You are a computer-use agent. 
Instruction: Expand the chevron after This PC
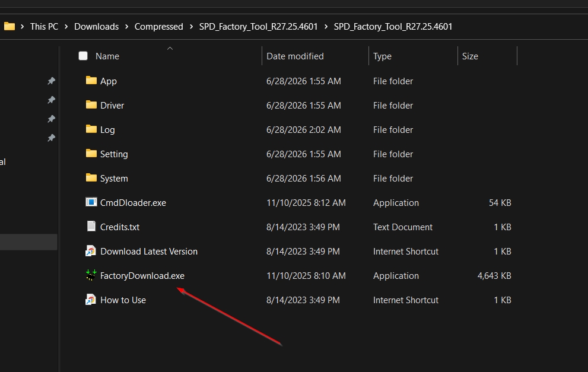coord(66,27)
